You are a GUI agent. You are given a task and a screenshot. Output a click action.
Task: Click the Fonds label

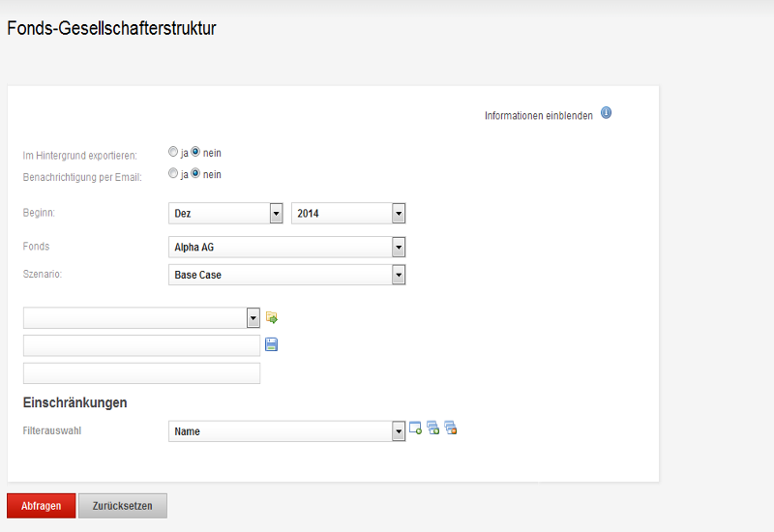pyautogui.click(x=36, y=247)
